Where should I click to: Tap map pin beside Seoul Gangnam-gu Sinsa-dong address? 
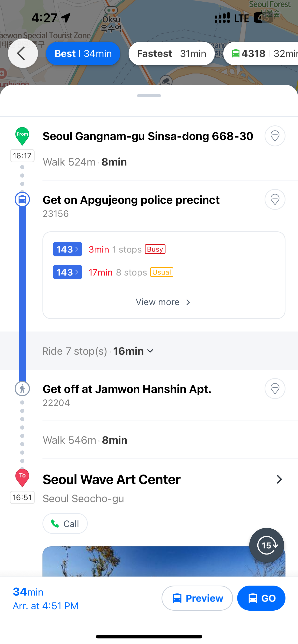[x=275, y=136]
